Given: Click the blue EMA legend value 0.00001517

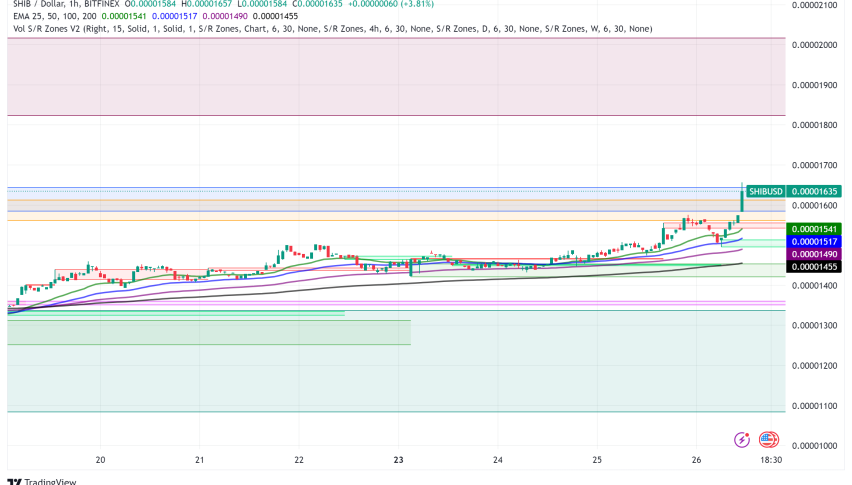Looking at the screenshot, I should coord(174,16).
